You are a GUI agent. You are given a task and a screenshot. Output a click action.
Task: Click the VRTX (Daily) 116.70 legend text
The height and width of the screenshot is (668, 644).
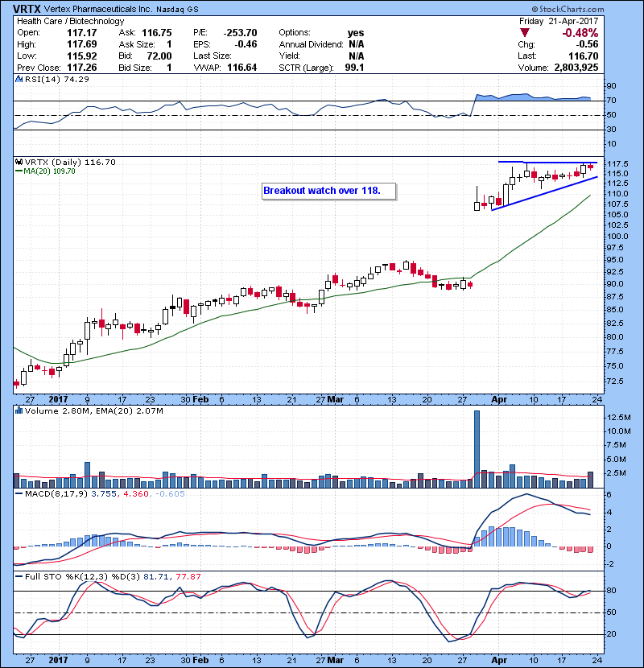(x=70, y=162)
